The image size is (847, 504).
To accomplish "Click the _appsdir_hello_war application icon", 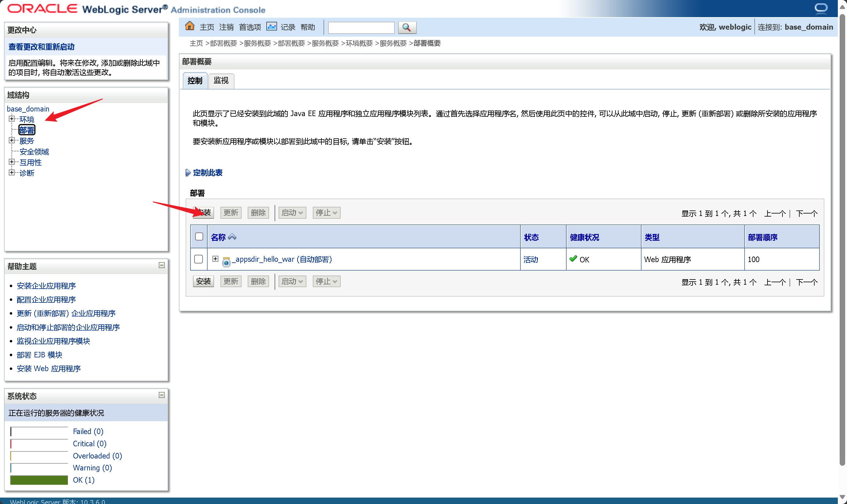I will [226, 261].
